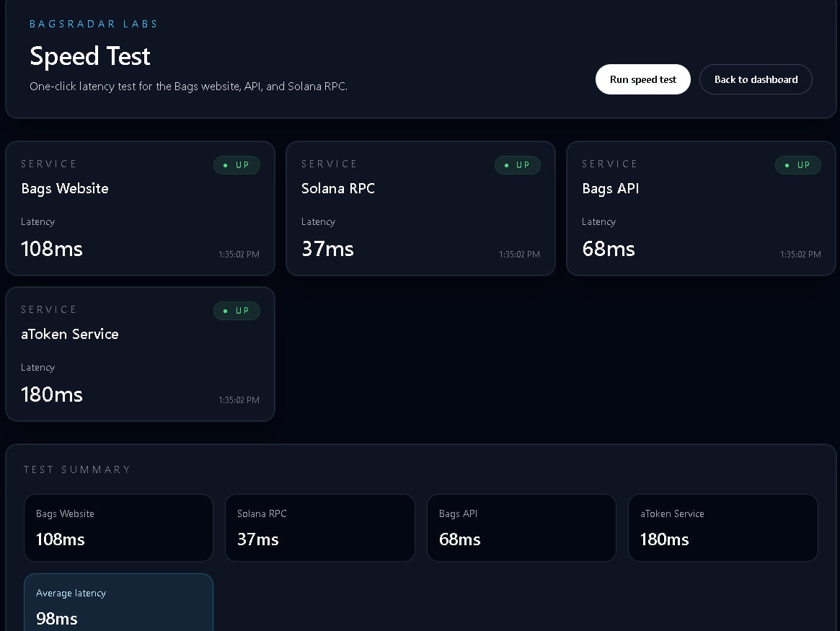Click the Latency label on aToken Service card
840x631 pixels.
pos(37,368)
